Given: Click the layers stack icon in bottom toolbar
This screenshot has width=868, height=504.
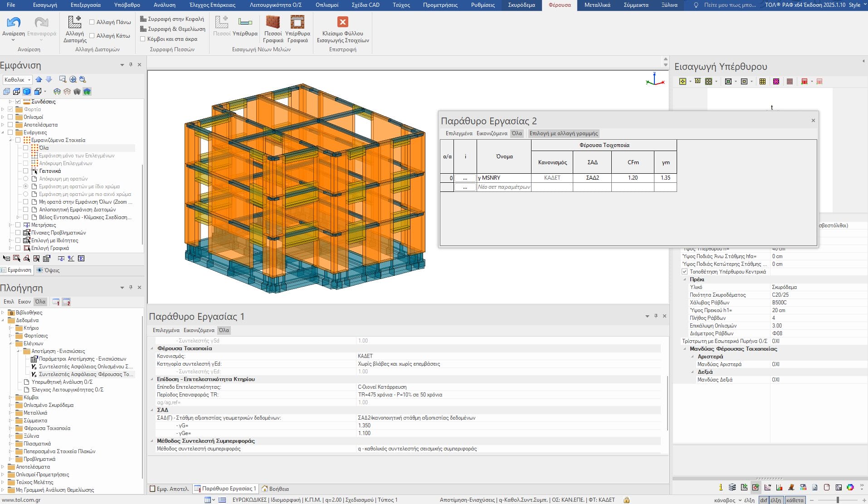Looking at the screenshot, I should (732, 487).
